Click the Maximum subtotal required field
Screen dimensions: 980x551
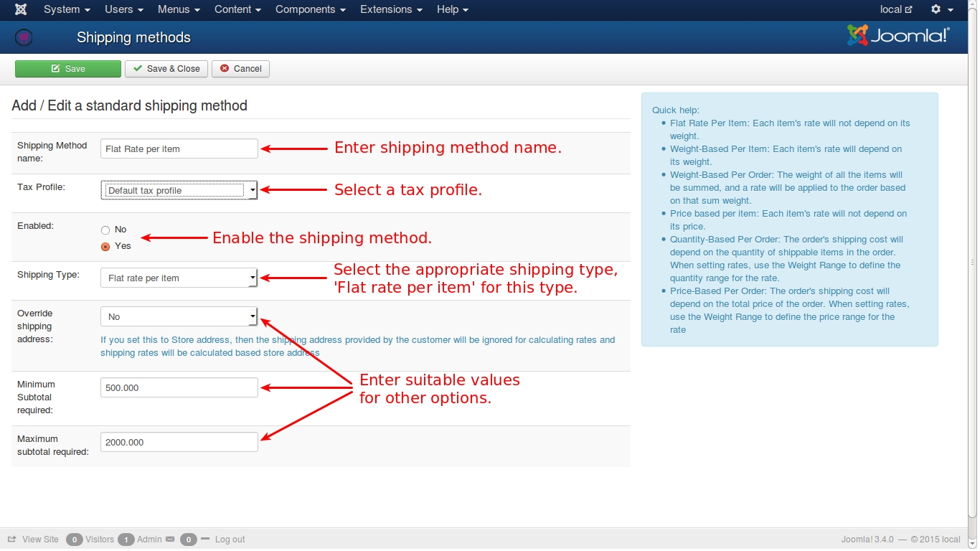click(179, 442)
